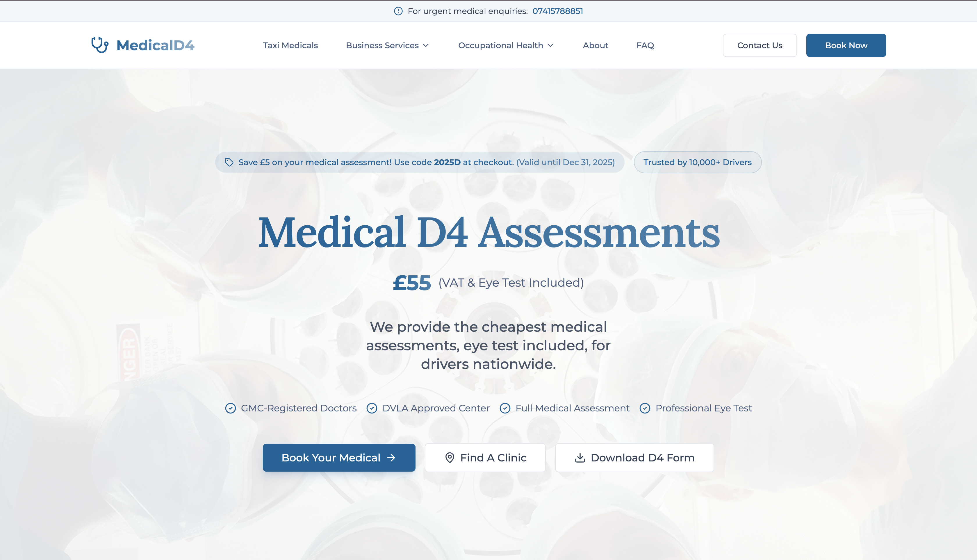977x560 pixels.
Task: Open the Taxi Medicals menu item
Action: click(x=290, y=45)
